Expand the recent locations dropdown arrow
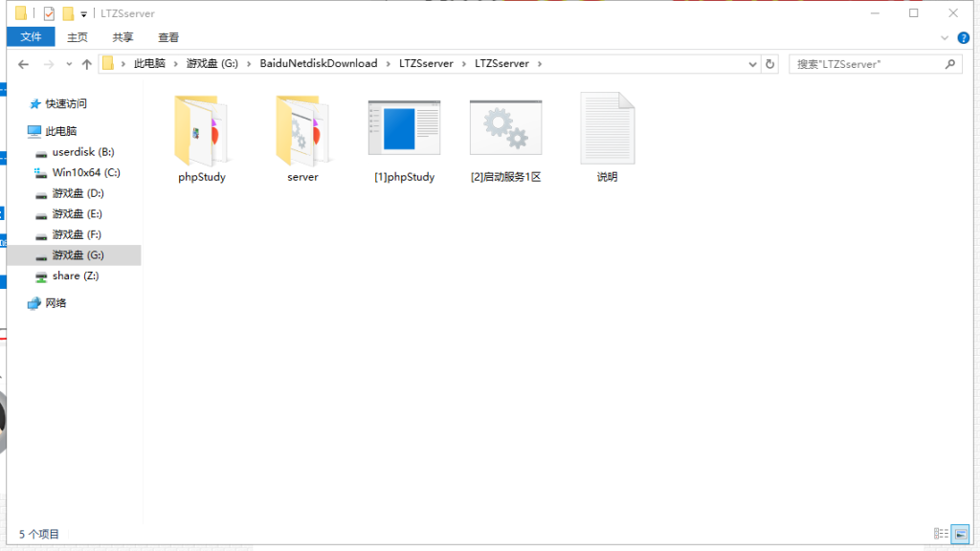Viewport: 980px width, 551px height. tap(69, 64)
